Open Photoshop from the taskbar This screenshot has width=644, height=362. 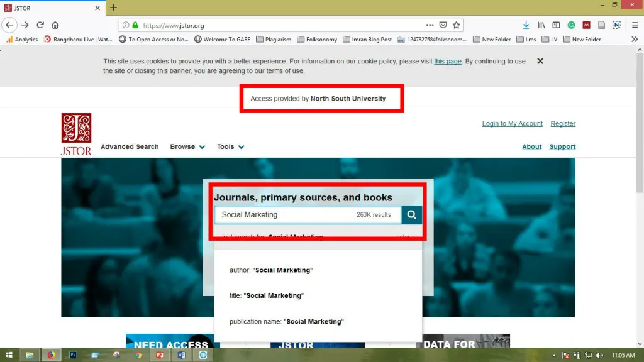point(73,355)
